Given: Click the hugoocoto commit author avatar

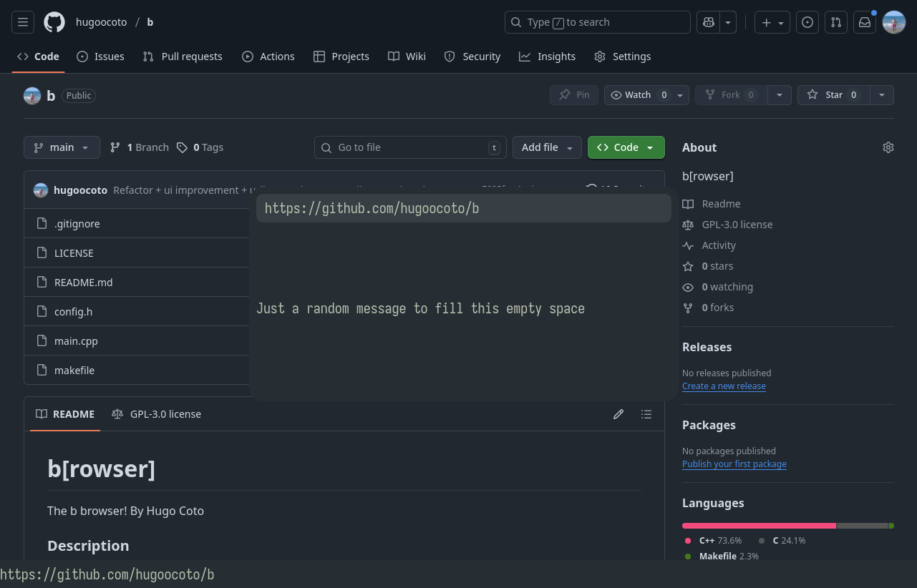Looking at the screenshot, I should 41,190.
